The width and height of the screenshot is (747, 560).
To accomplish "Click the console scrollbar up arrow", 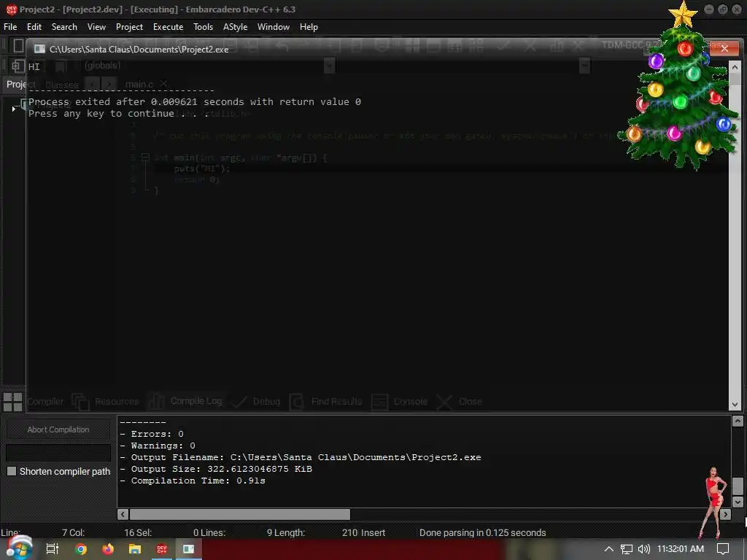I will pos(735,67).
